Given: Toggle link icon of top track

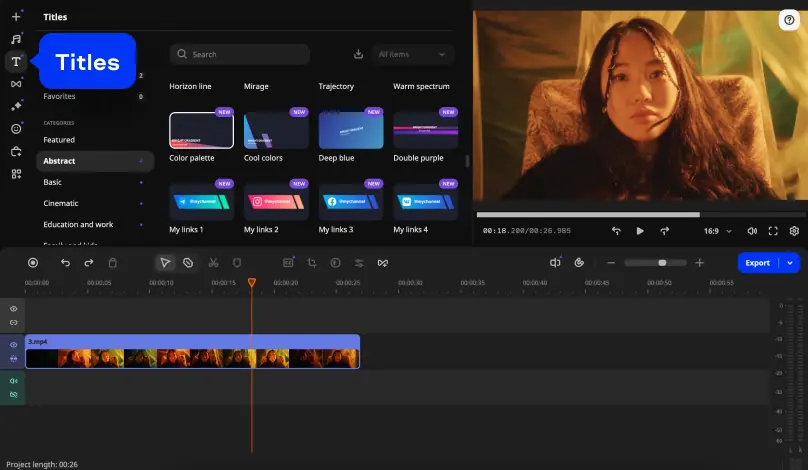Looking at the screenshot, I should click(x=14, y=323).
